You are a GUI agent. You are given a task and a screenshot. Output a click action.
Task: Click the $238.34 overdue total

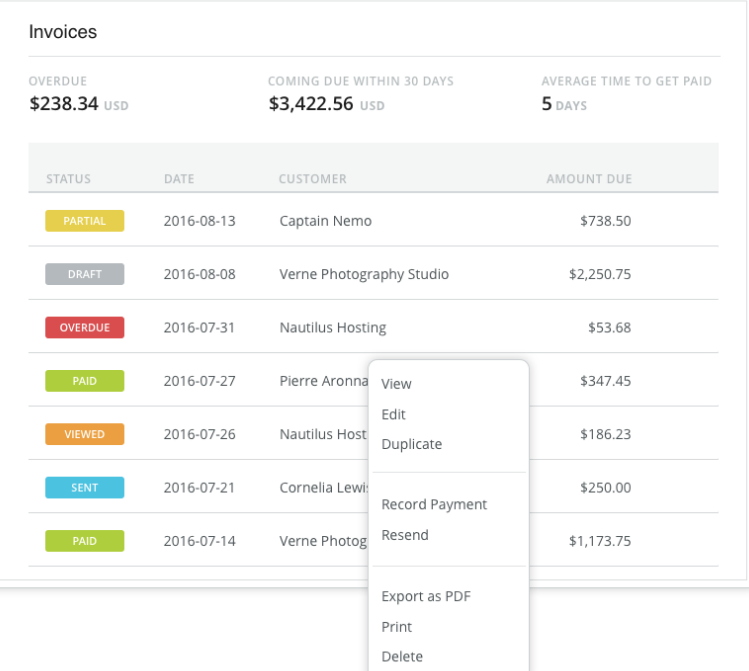64,103
